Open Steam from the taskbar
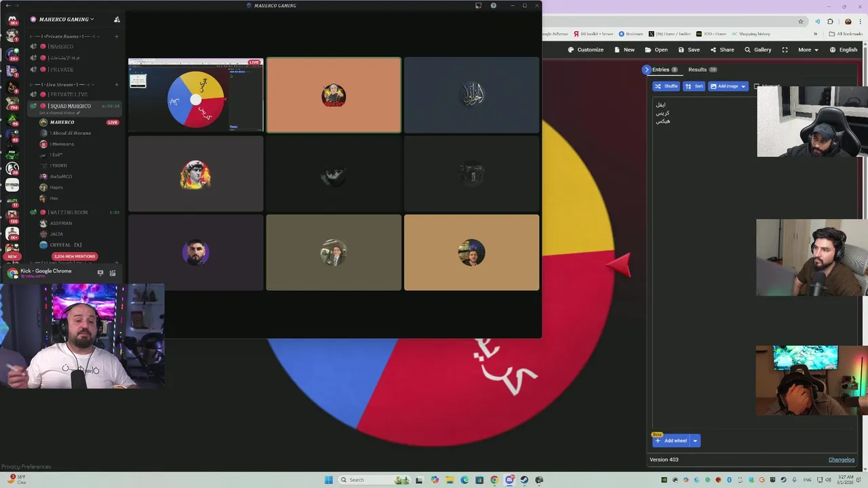This screenshot has height=488, width=868. click(524, 480)
